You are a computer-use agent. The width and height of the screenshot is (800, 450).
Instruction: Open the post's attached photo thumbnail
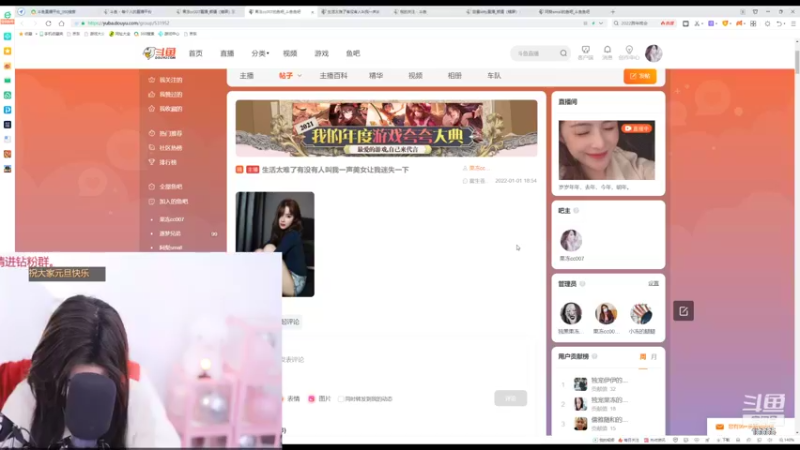click(275, 244)
